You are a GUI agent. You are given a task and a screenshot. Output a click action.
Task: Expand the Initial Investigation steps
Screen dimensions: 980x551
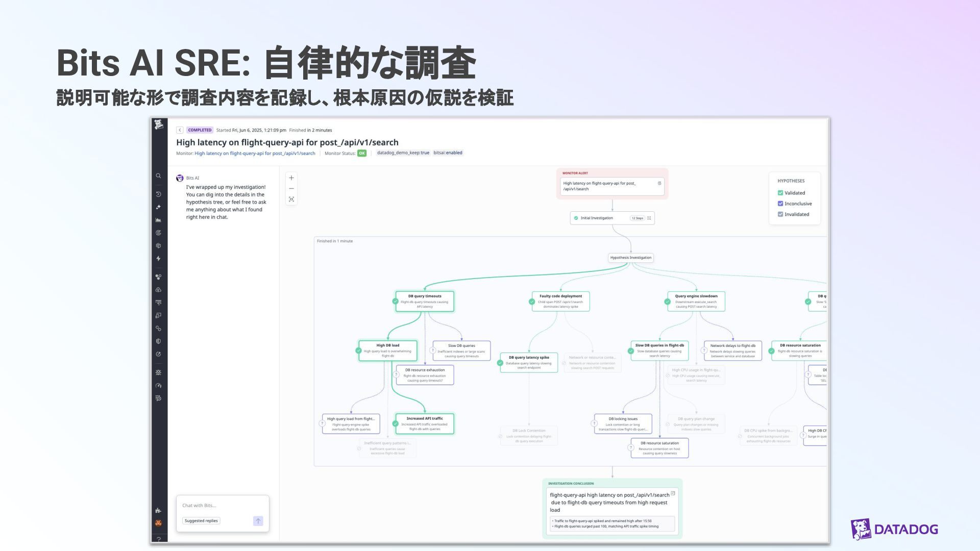pos(649,218)
